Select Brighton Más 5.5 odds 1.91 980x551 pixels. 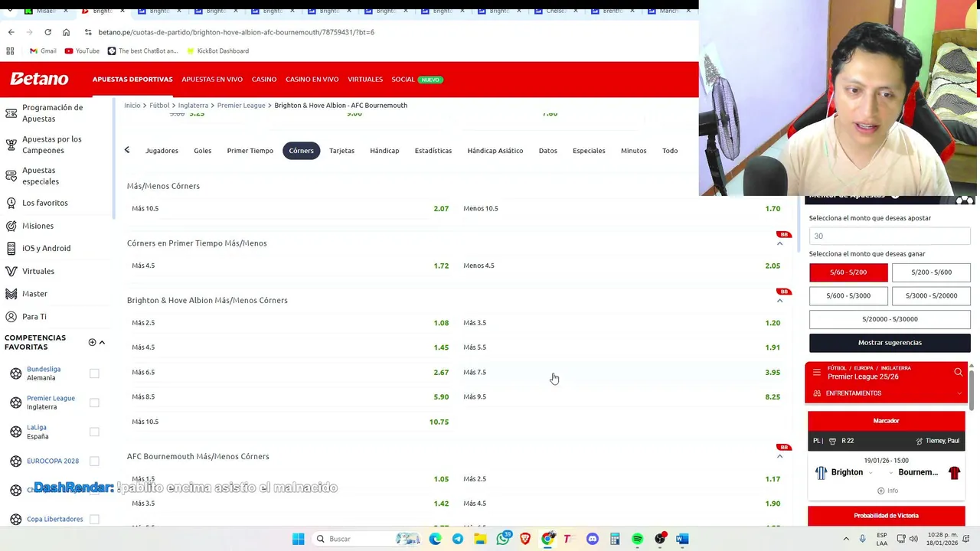pyautogui.click(x=622, y=347)
